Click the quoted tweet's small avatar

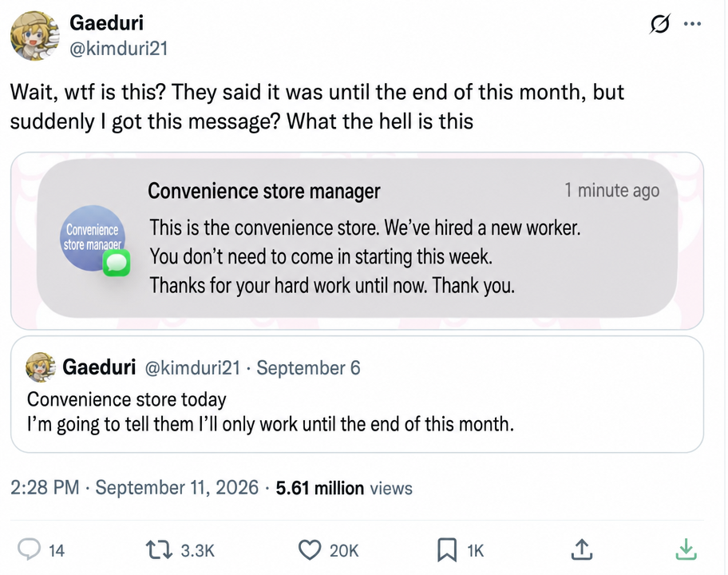[41, 367]
